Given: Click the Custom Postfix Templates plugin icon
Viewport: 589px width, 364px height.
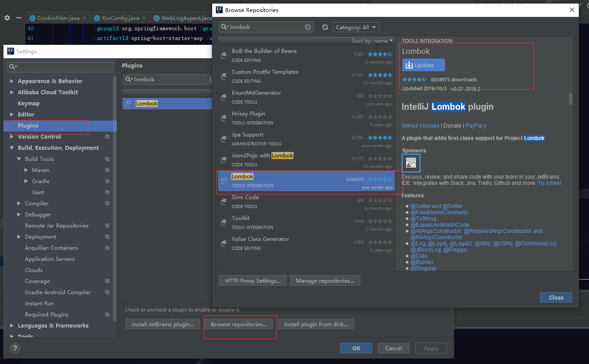Looking at the screenshot, I should (x=225, y=76).
